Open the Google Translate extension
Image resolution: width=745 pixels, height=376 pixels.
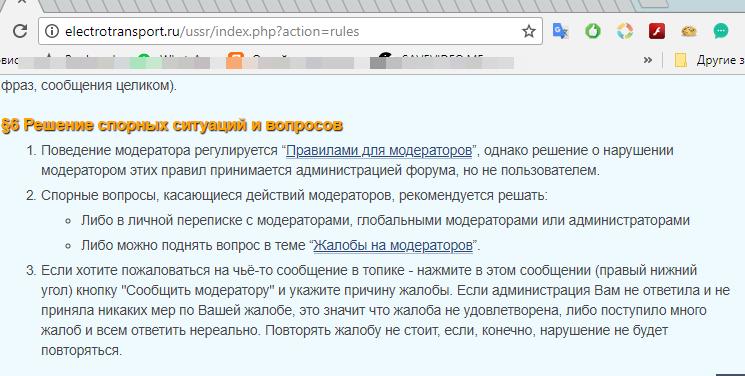[561, 31]
